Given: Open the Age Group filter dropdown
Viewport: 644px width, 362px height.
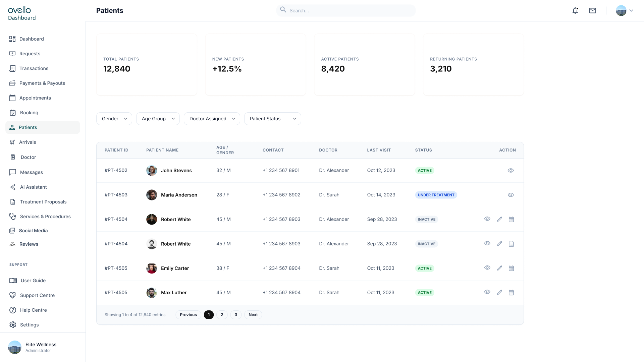Looking at the screenshot, I should [158, 119].
